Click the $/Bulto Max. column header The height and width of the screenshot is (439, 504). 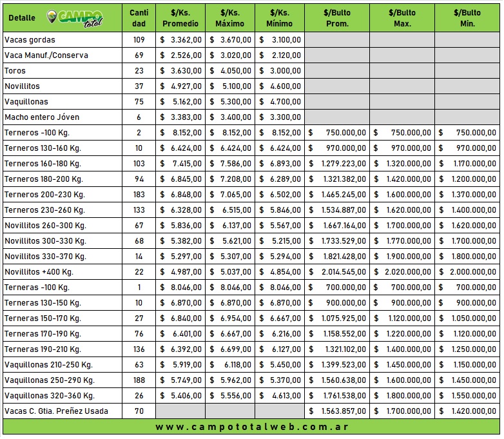402,18
